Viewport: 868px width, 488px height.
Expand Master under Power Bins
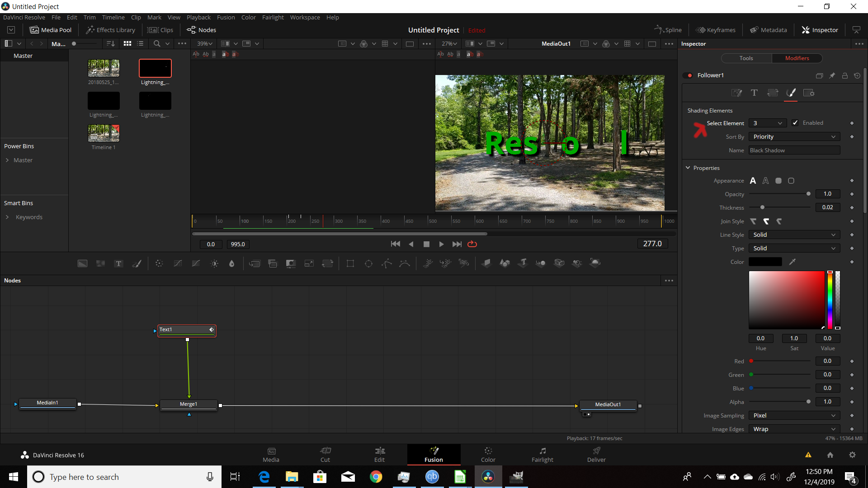pyautogui.click(x=7, y=160)
